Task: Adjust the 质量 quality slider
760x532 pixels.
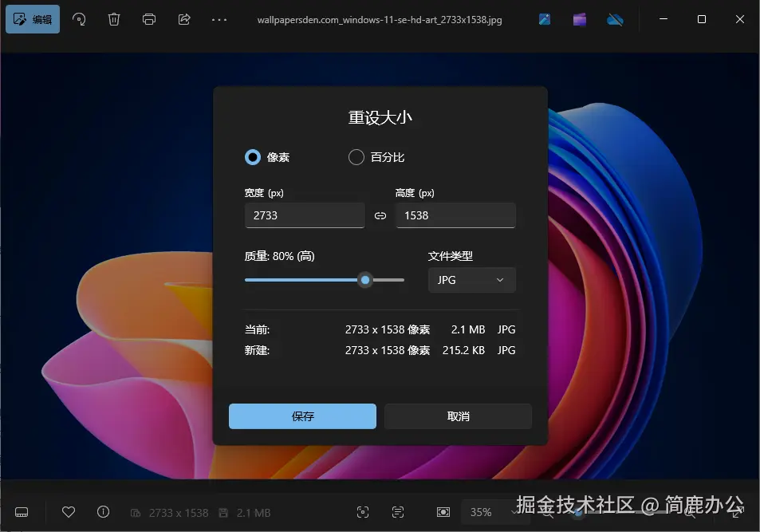Action: click(x=365, y=280)
